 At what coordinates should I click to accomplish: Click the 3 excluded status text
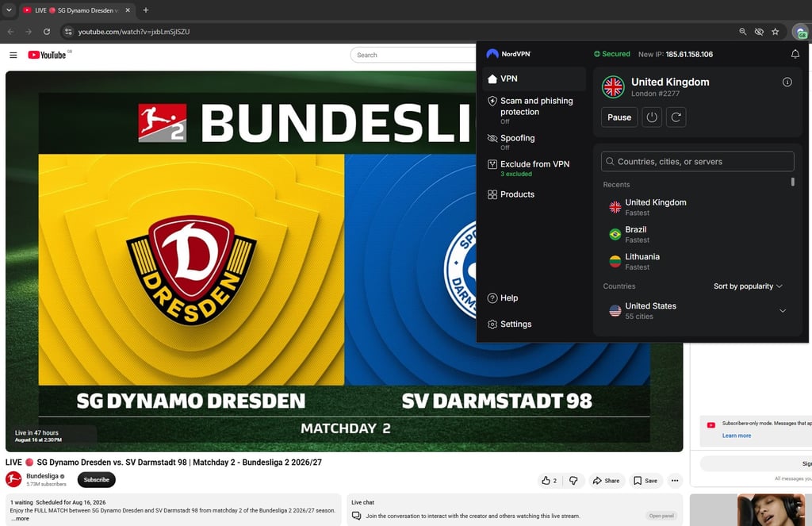click(515, 174)
